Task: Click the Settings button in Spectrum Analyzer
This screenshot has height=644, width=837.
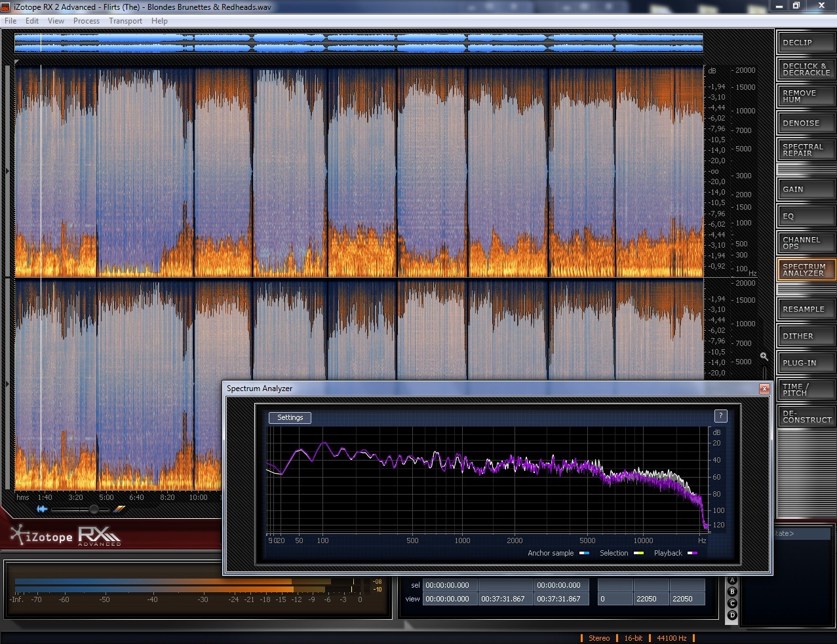Action: pyautogui.click(x=290, y=417)
